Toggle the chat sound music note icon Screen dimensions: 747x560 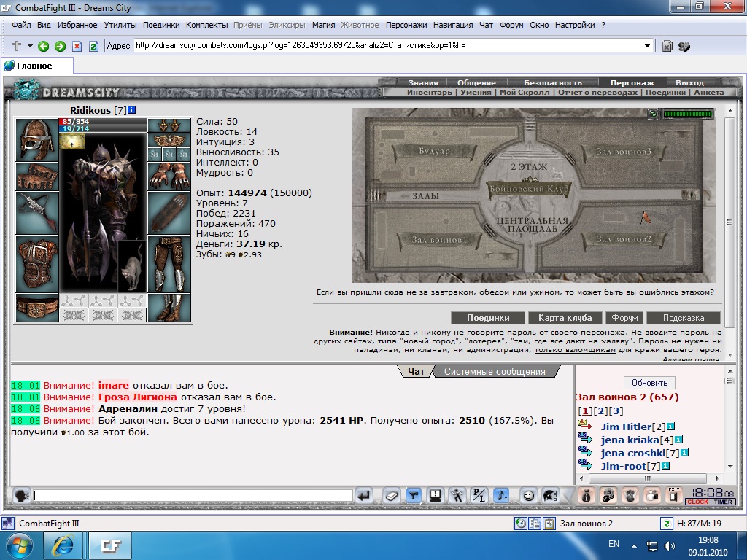[x=500, y=496]
